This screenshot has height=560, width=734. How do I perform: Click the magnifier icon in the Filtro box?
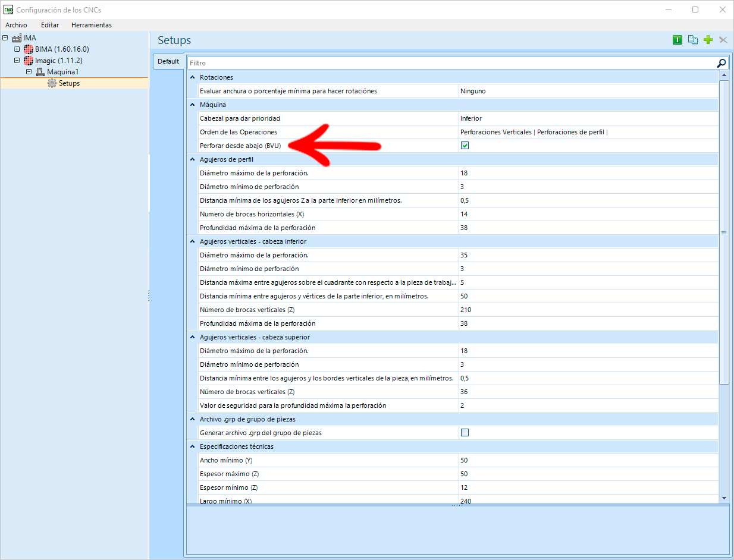(x=722, y=63)
